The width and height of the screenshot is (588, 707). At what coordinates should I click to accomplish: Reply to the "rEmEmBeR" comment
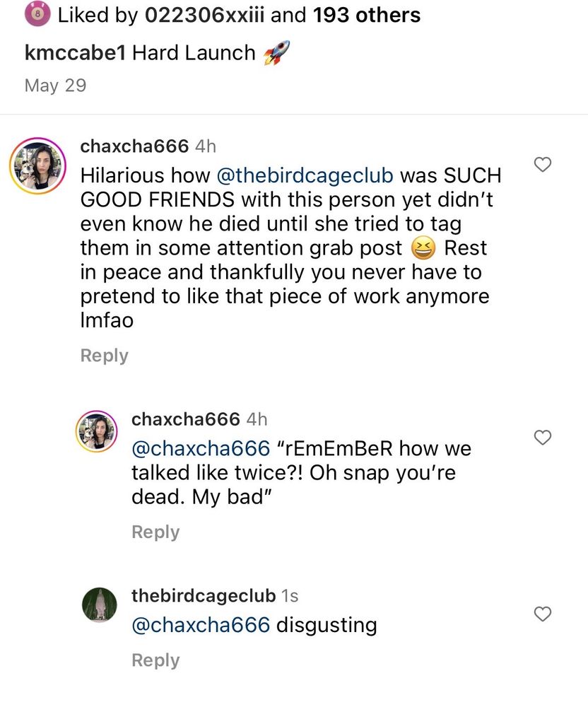coord(155,532)
